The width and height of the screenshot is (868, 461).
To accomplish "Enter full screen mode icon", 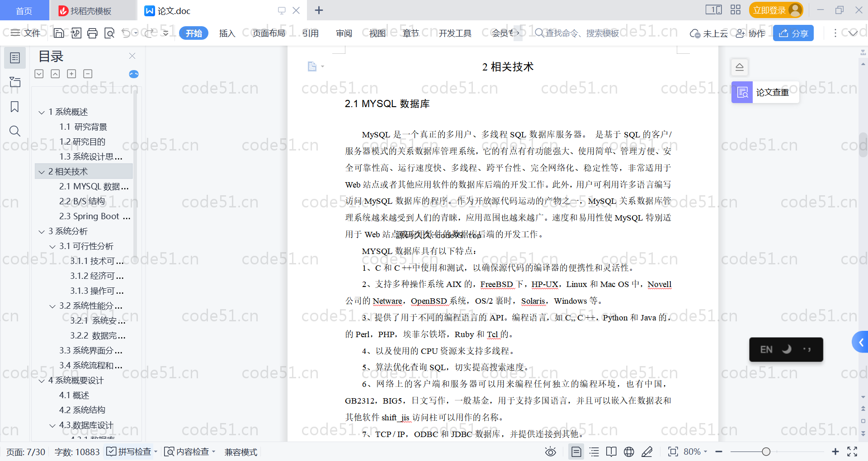I will tap(852, 452).
